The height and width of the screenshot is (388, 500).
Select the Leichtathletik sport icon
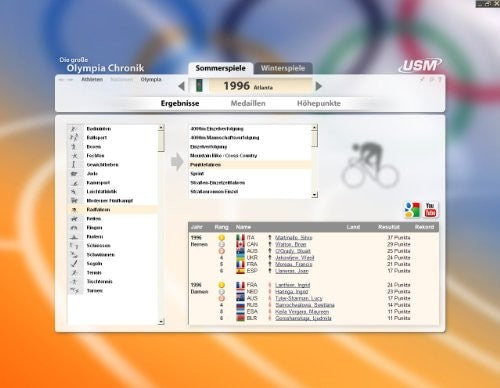click(x=74, y=192)
